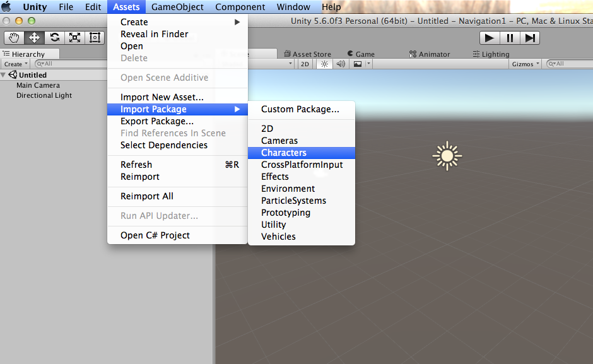Switch to the Animator tab

coord(430,54)
